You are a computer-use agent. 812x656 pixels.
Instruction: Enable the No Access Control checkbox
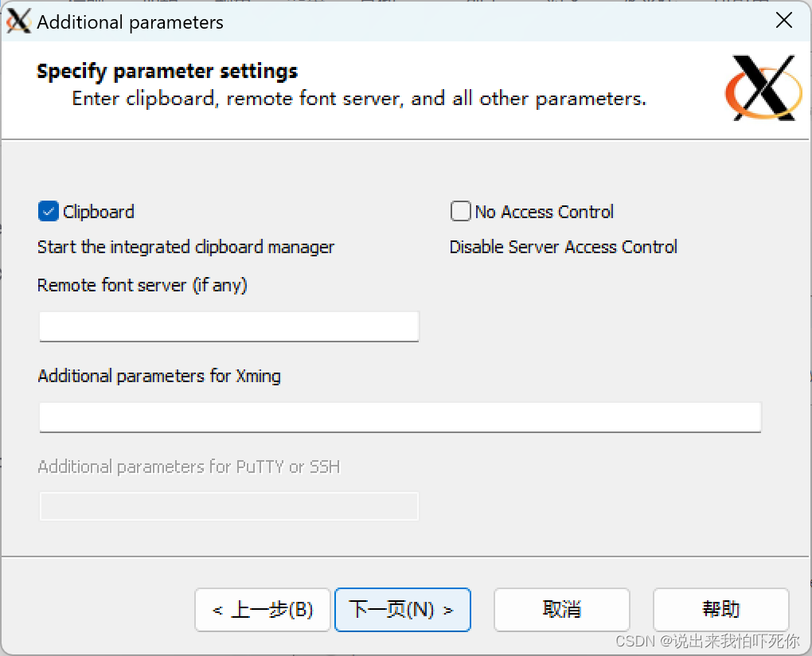[460, 211]
